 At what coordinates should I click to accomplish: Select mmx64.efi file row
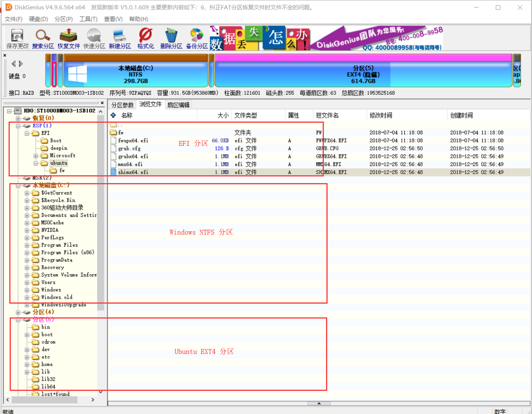point(319,164)
